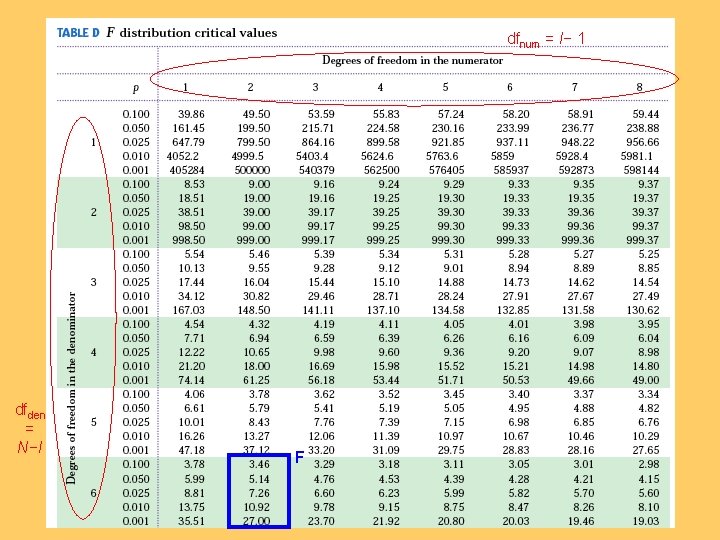Click the table value 8.53
720x540 pixels.
click(194, 184)
